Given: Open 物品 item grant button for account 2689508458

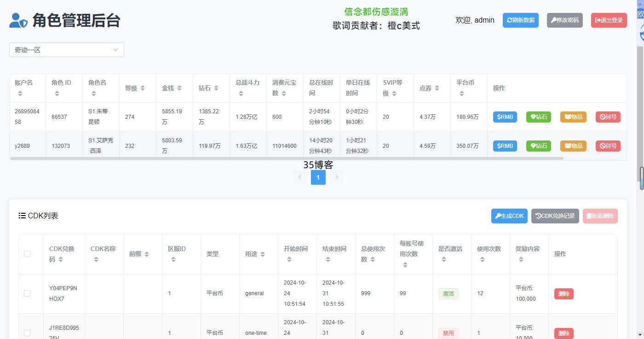Looking at the screenshot, I should tap(573, 117).
